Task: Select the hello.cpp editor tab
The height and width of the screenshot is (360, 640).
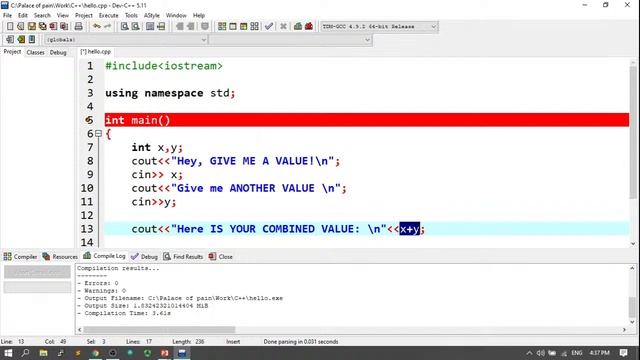Action: click(96, 52)
